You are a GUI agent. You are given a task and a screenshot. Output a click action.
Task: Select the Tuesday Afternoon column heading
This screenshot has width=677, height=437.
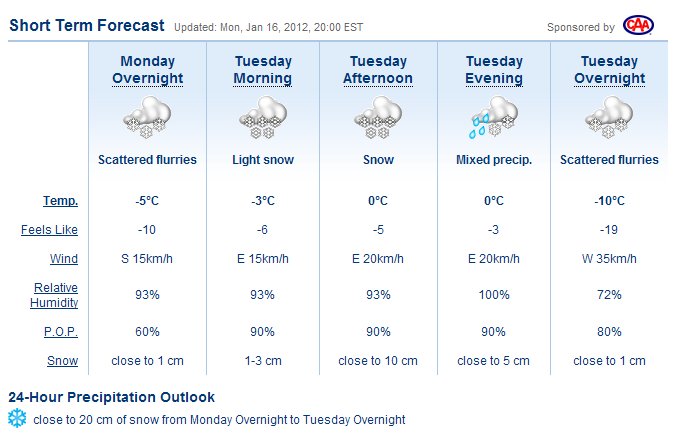point(378,70)
